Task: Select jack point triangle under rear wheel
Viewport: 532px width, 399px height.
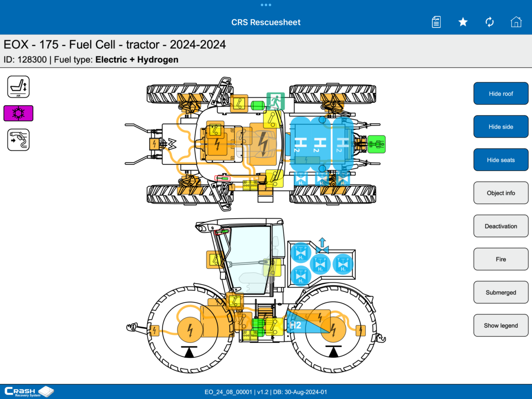Action: pyautogui.click(x=190, y=352)
